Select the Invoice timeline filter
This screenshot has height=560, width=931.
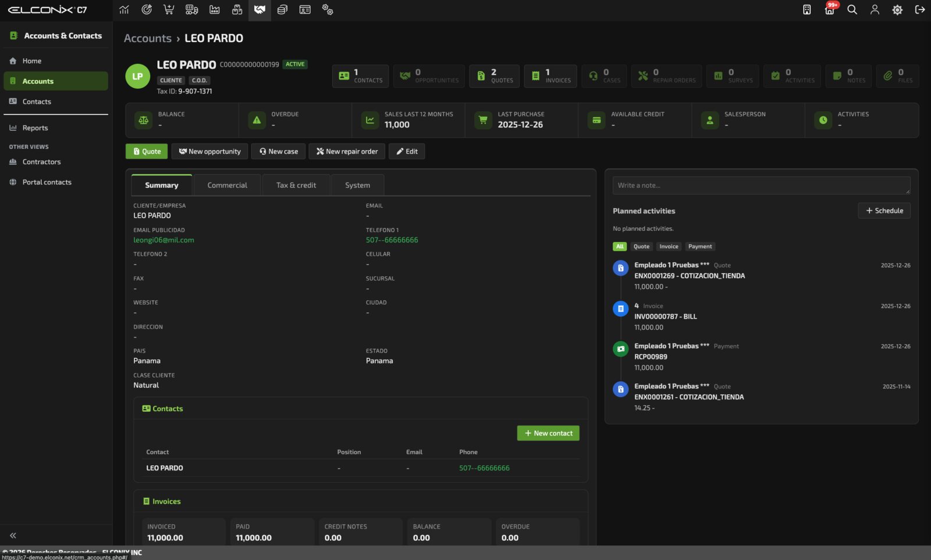[x=669, y=247]
